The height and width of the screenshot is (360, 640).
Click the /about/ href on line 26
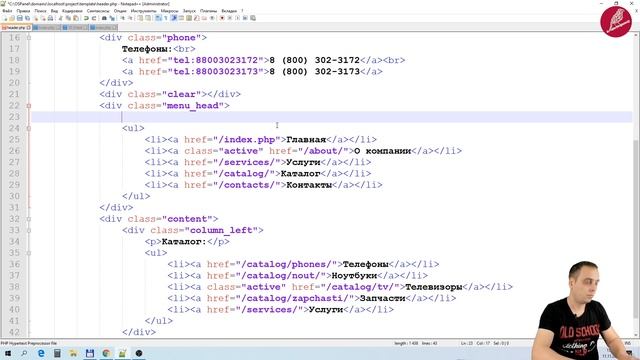pos(326,151)
